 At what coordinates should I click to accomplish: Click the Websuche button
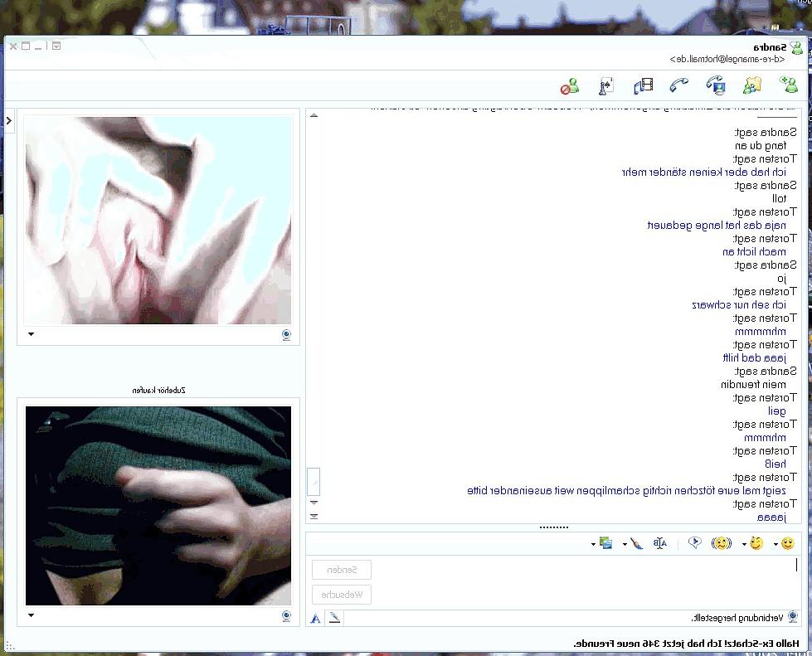342,595
